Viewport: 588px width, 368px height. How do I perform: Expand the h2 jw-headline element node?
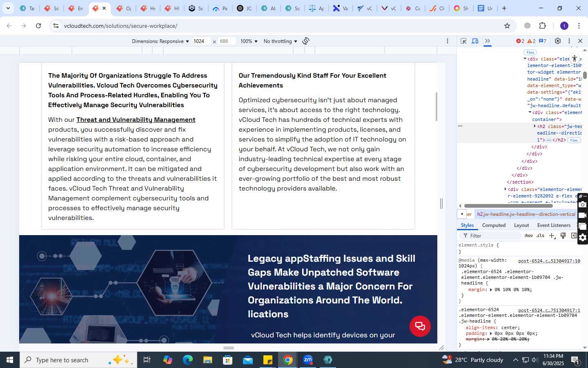(x=535, y=126)
